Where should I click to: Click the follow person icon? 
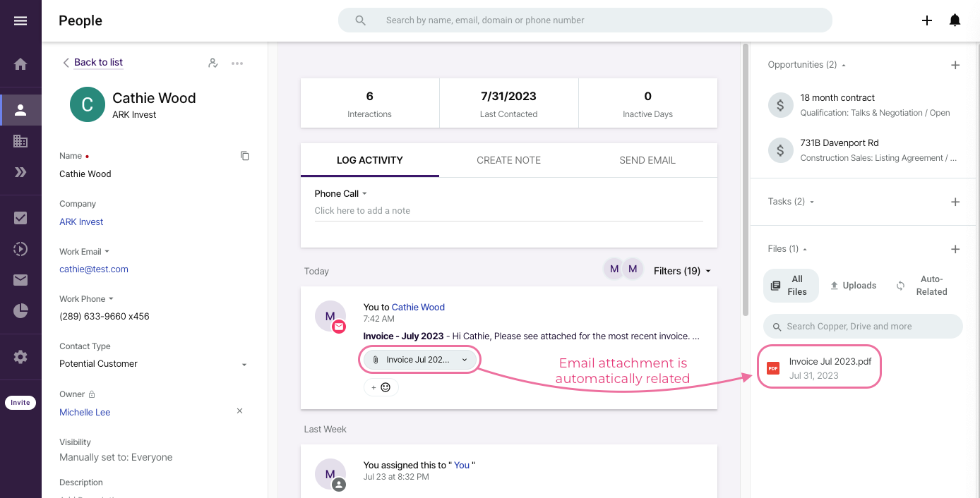(x=213, y=63)
